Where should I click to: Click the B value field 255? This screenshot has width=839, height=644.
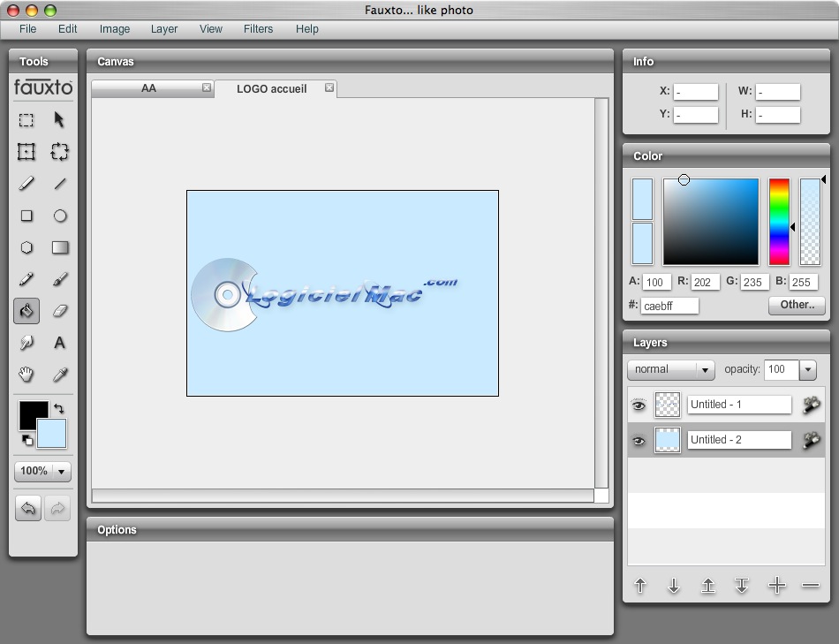[803, 282]
